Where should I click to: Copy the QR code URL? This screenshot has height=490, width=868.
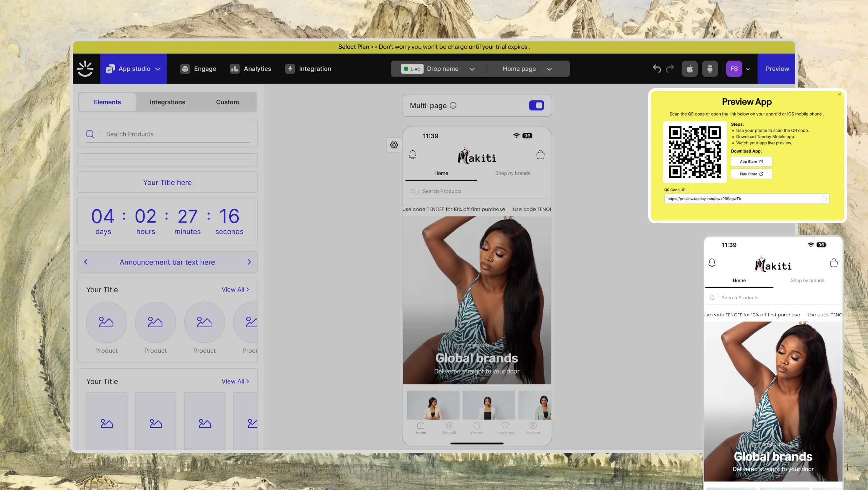point(824,199)
